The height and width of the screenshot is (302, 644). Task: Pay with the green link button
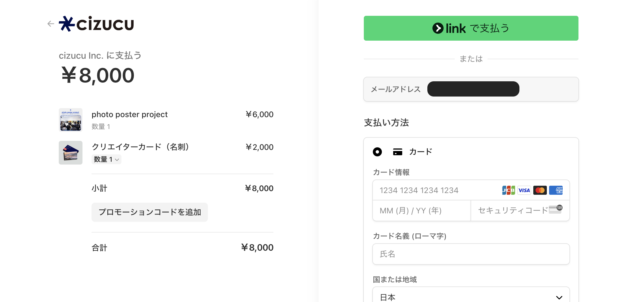pos(471,28)
